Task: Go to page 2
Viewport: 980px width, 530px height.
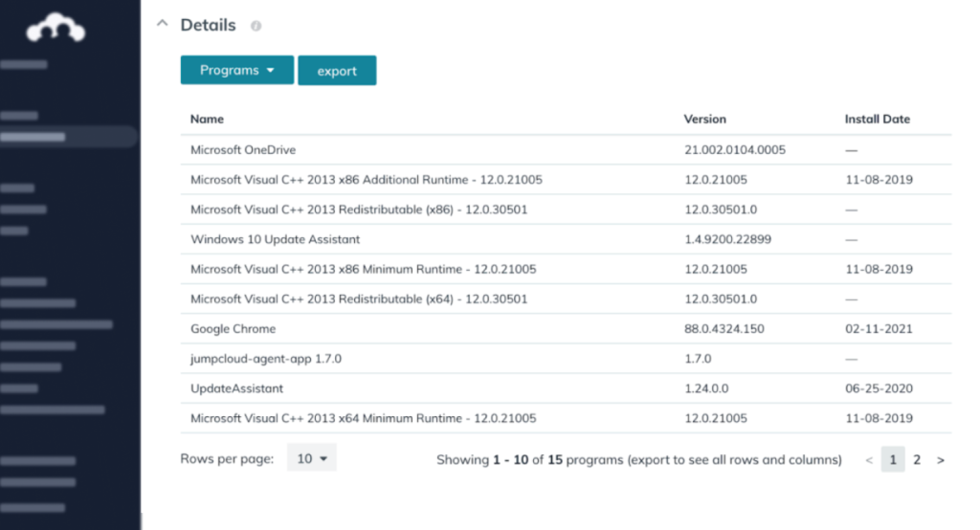Action: tap(917, 460)
